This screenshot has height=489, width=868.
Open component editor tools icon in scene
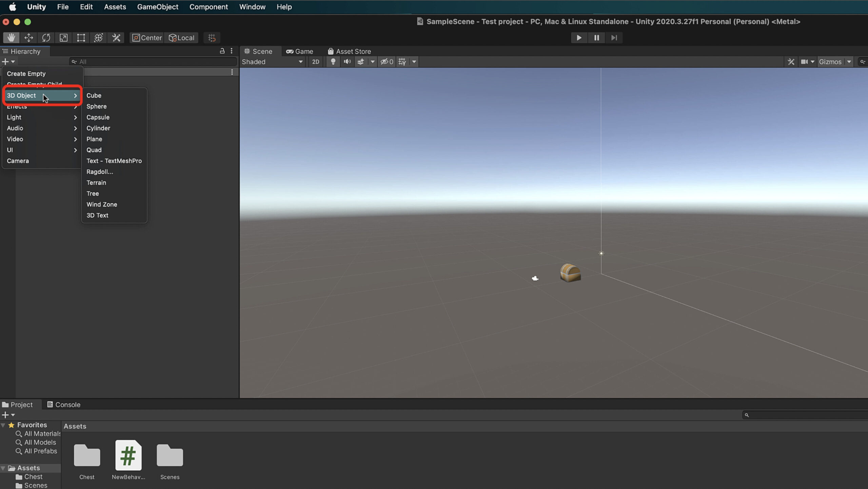click(791, 62)
